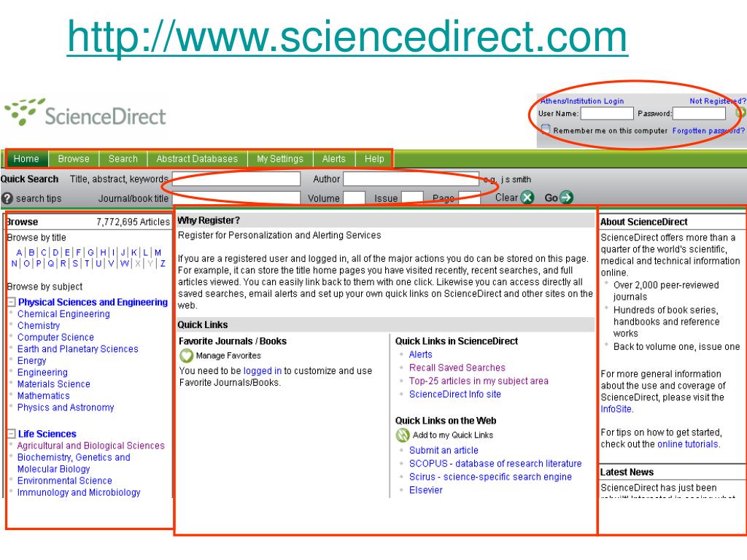Click the Volume field
The width and height of the screenshot is (747, 560).
tap(355, 198)
